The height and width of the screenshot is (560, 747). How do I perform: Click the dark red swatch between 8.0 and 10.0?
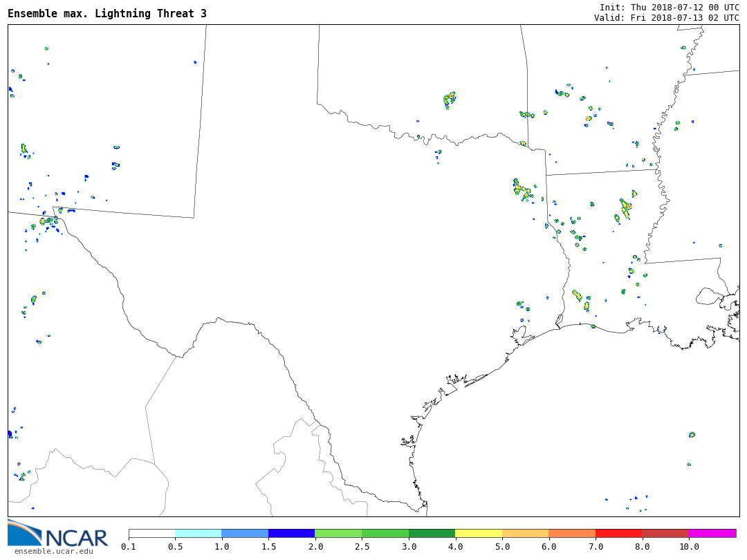tap(665, 534)
